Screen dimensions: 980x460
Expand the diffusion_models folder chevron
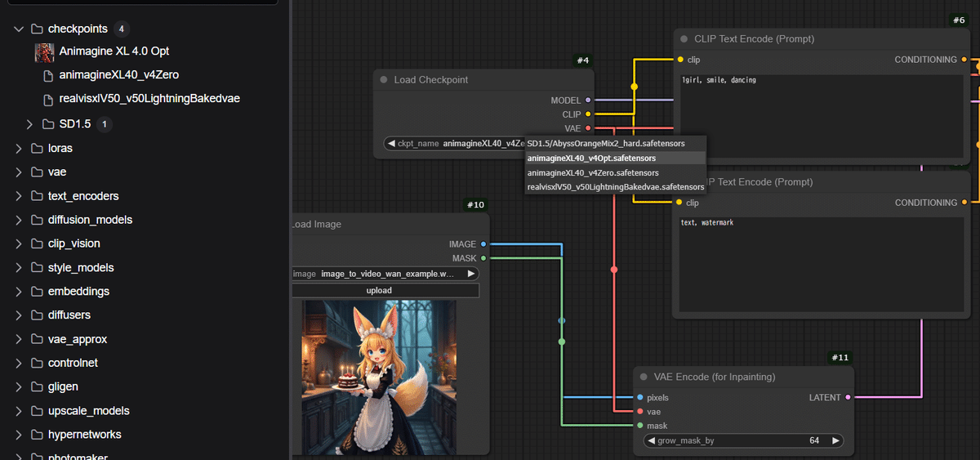[x=19, y=220]
